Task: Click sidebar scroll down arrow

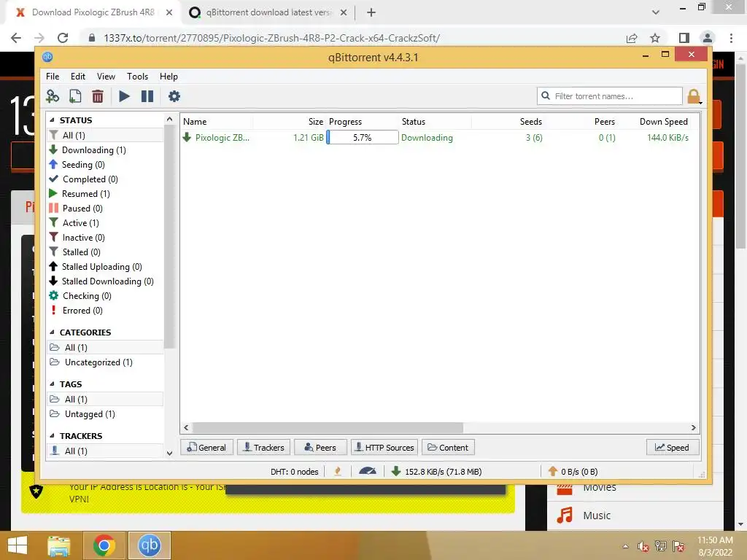Action: (169, 454)
